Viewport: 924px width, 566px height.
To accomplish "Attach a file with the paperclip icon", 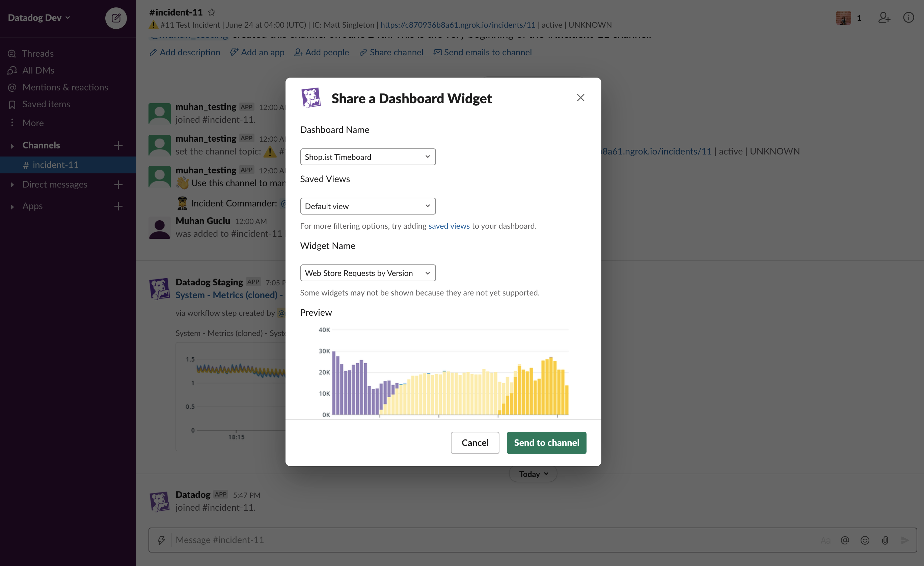I will coord(886,540).
